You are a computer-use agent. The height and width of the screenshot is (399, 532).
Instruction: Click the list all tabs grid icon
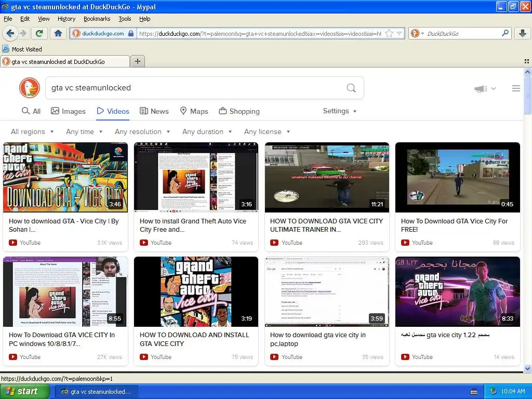point(527,61)
